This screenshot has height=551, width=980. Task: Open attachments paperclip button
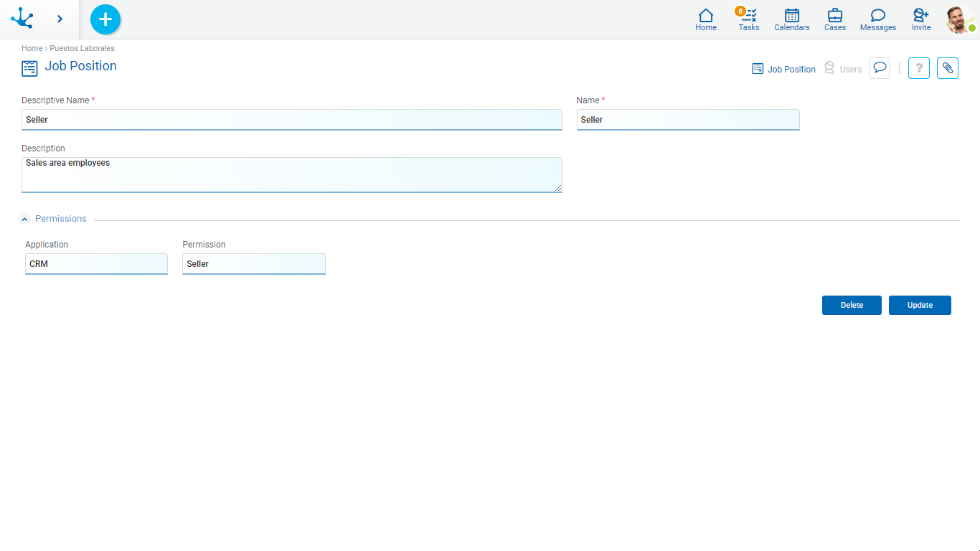(948, 68)
